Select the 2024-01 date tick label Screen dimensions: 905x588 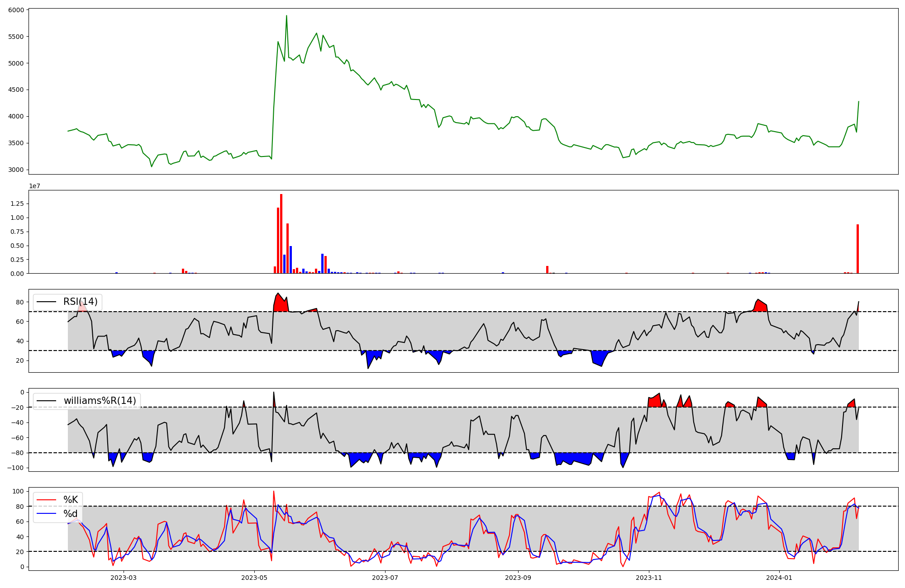(x=780, y=578)
